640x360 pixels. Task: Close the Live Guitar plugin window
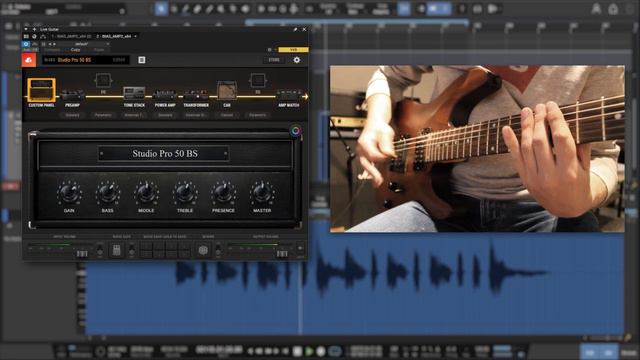304,29
